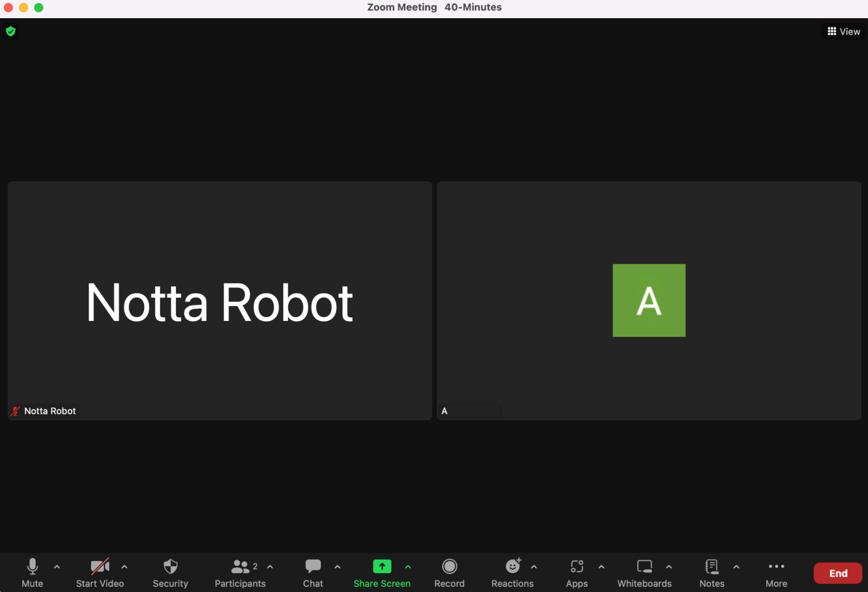Expand the arrow next to Reactions
868x592 pixels.
(x=534, y=567)
